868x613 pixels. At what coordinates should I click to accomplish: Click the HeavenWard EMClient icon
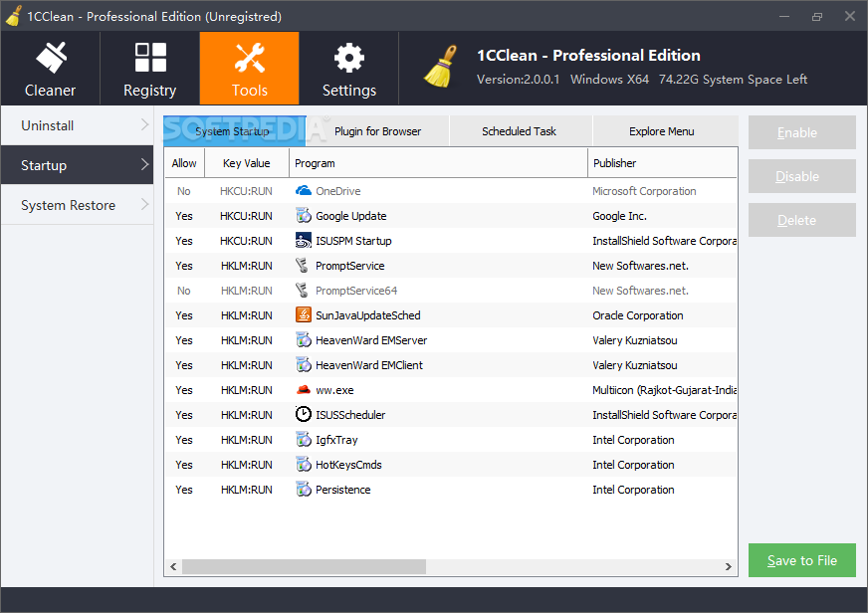point(304,364)
